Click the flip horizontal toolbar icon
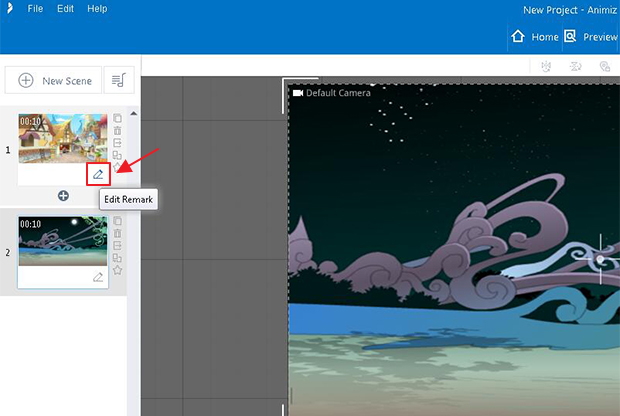 546,66
